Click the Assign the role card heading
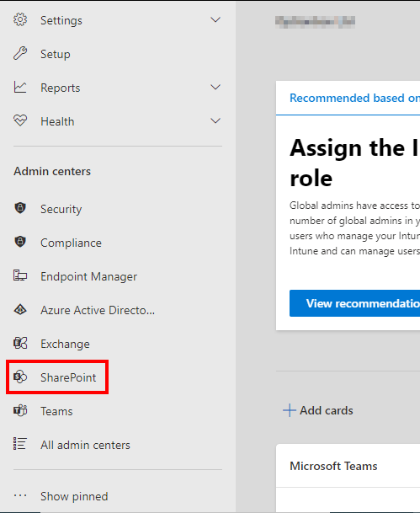Image resolution: width=420 pixels, height=513 pixels. (x=354, y=163)
